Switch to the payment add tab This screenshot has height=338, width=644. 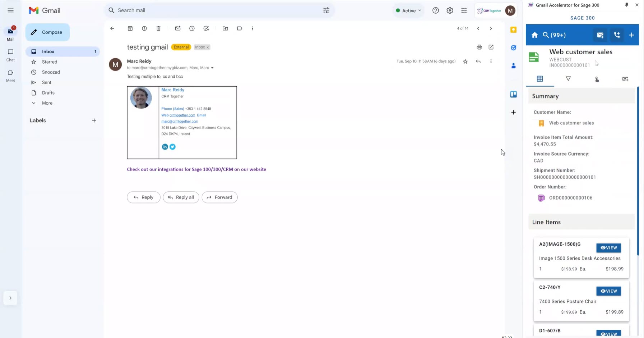click(625, 79)
